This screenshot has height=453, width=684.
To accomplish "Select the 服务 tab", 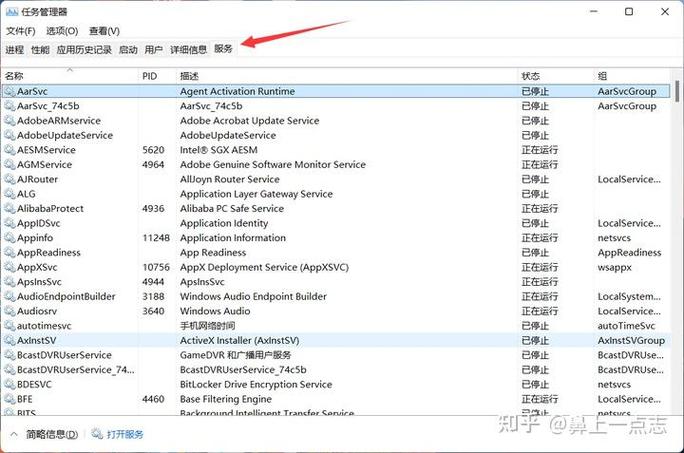I will click(x=223, y=49).
